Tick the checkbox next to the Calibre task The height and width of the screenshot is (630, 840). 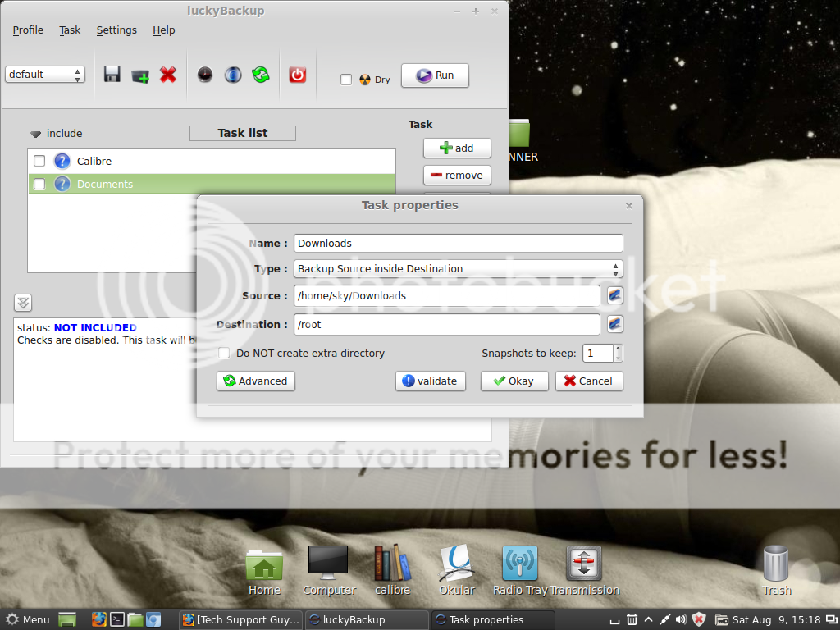[39, 161]
